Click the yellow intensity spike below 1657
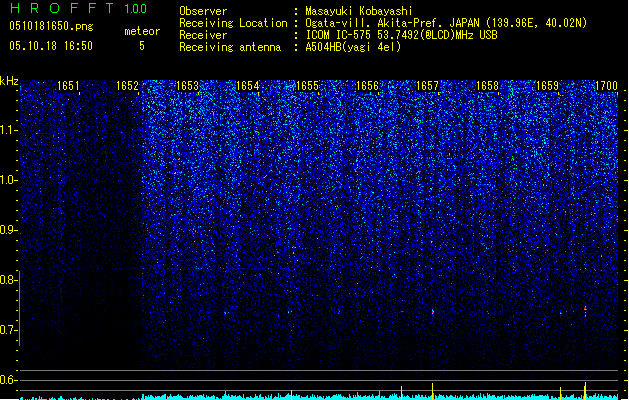 [x=432, y=391]
